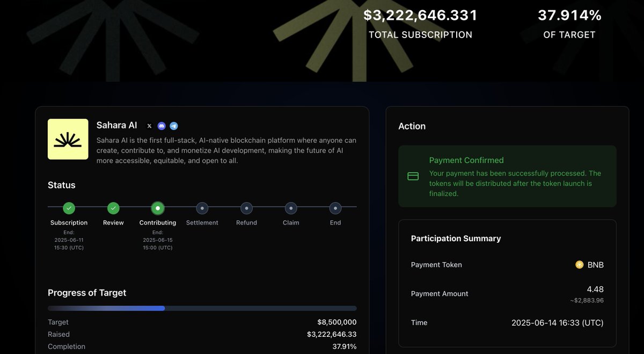The width and height of the screenshot is (644, 354).
Task: Click the Payment Token label
Action: 436,265
